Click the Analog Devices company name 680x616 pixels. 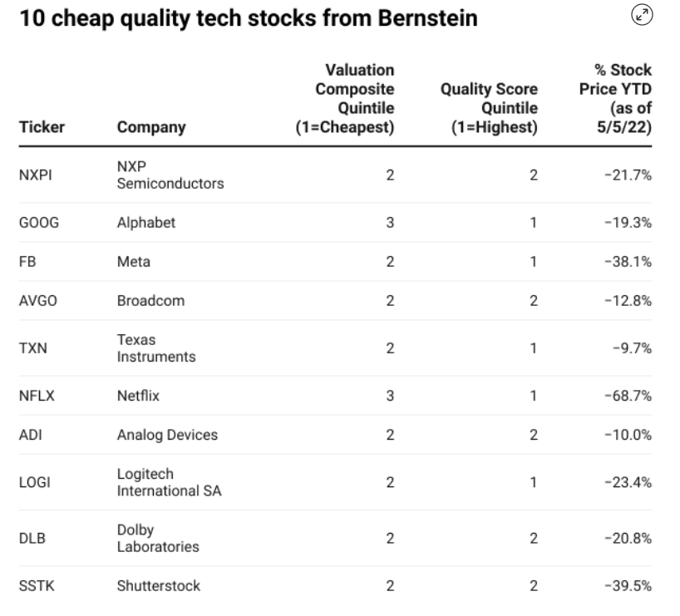pyautogui.click(x=167, y=435)
